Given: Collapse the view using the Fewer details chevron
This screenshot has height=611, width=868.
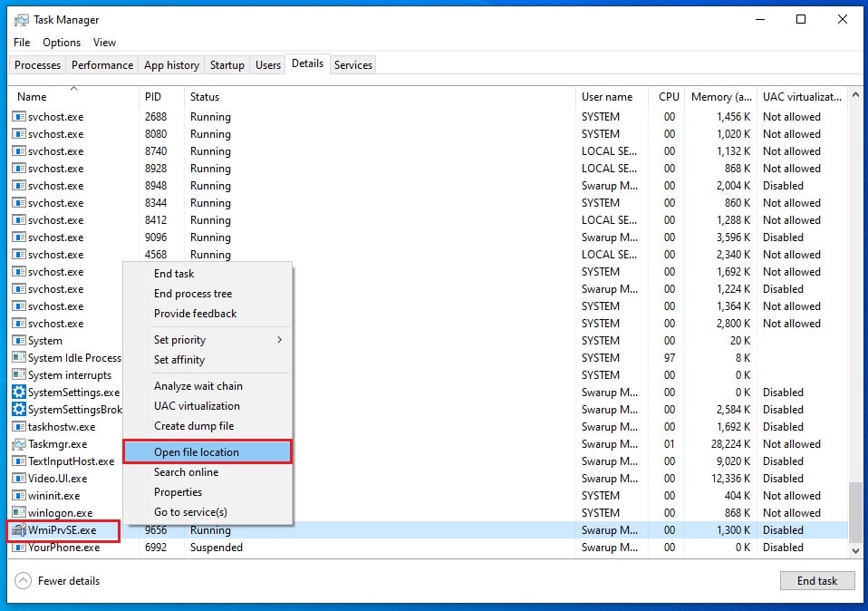Looking at the screenshot, I should pos(24,580).
